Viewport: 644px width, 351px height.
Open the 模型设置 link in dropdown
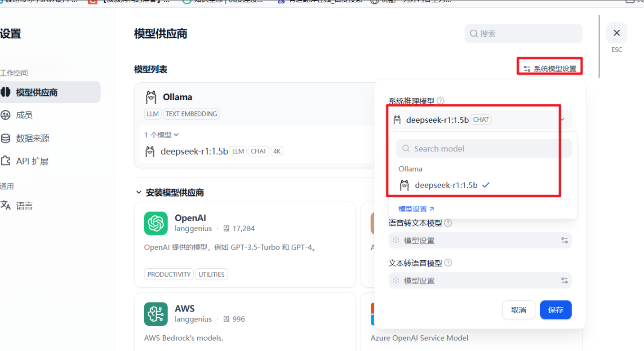[417, 209]
